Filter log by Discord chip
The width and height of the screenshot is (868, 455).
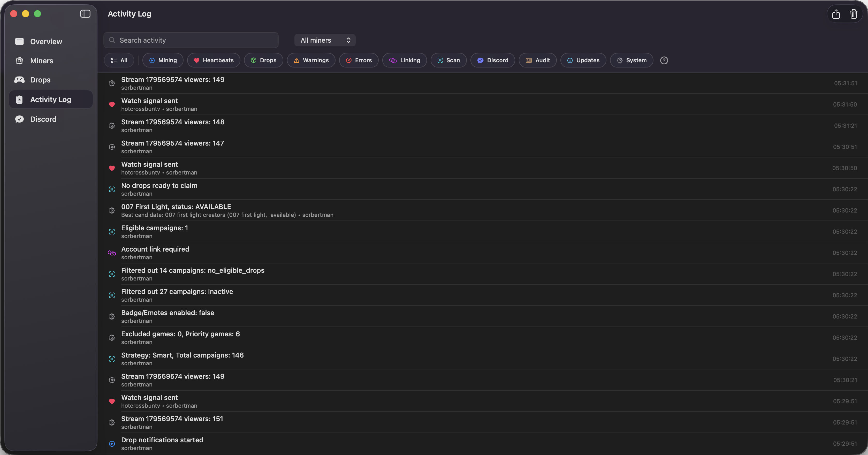[x=493, y=60]
